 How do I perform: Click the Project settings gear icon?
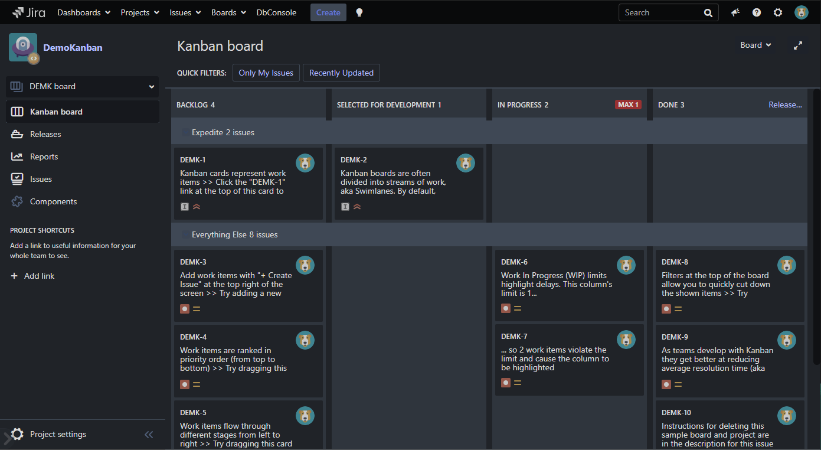pyautogui.click(x=17, y=434)
